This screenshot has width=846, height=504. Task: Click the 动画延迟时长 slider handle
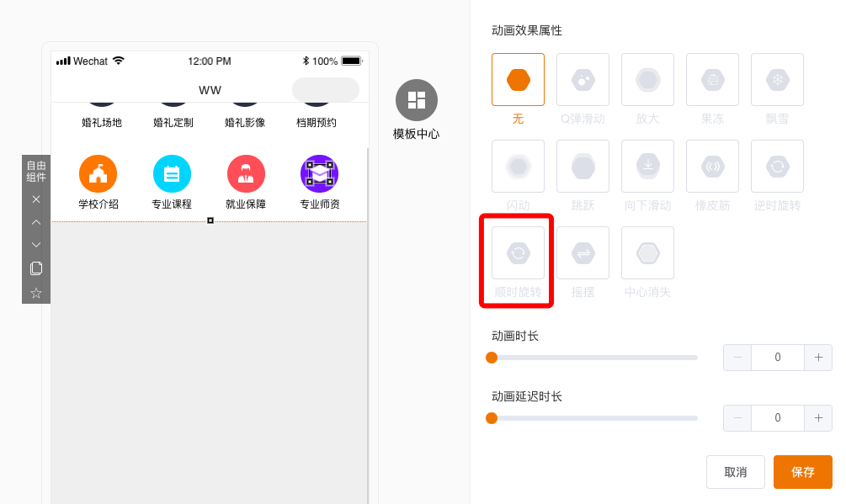pos(492,418)
